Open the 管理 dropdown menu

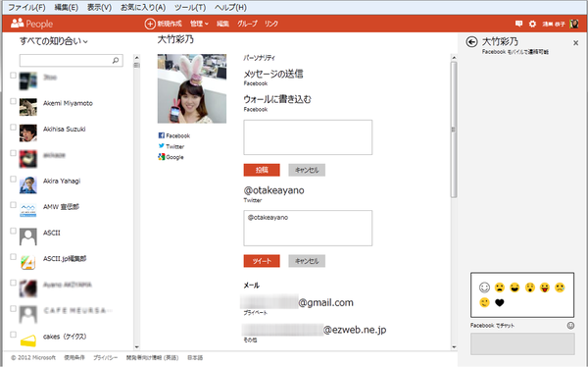click(x=199, y=24)
